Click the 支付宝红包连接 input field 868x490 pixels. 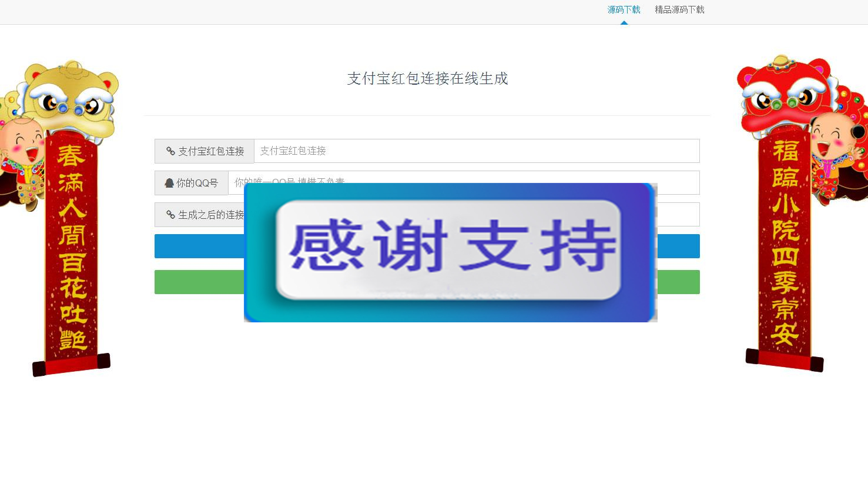477,151
